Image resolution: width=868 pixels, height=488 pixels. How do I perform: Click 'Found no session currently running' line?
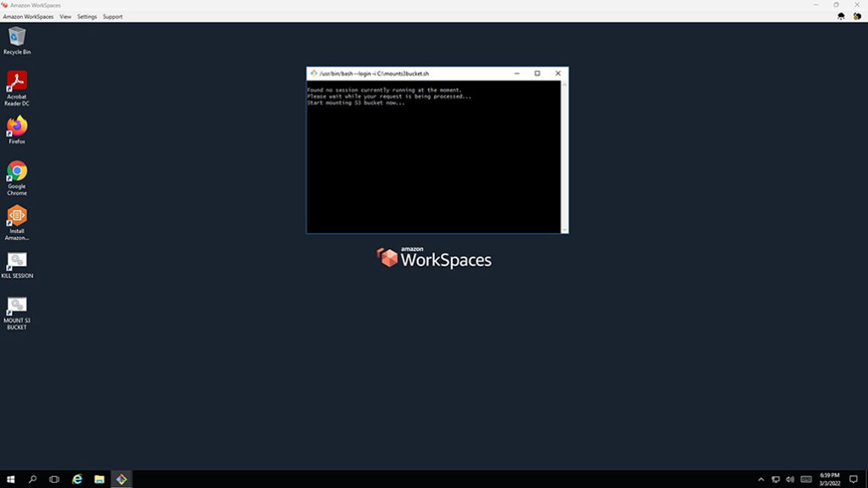[x=384, y=90]
